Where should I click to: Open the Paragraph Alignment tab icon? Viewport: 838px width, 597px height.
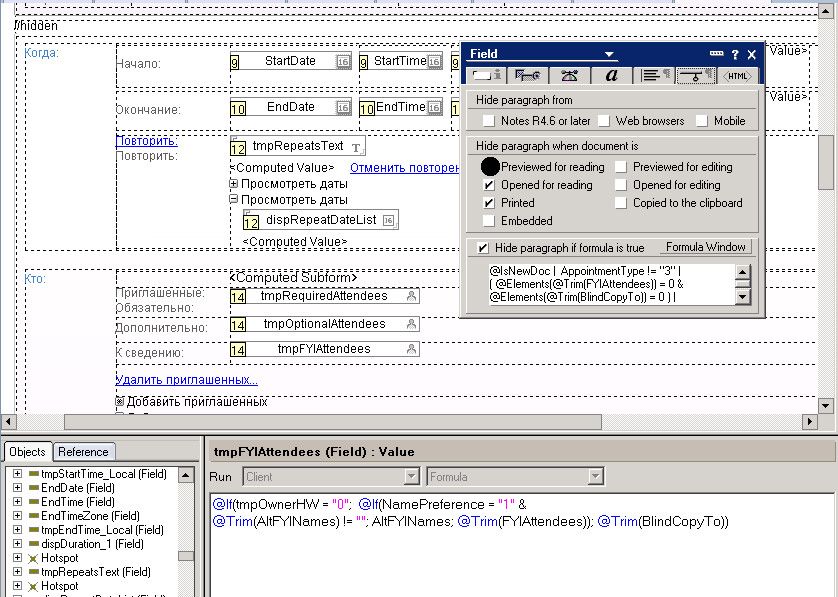pyautogui.click(x=654, y=75)
